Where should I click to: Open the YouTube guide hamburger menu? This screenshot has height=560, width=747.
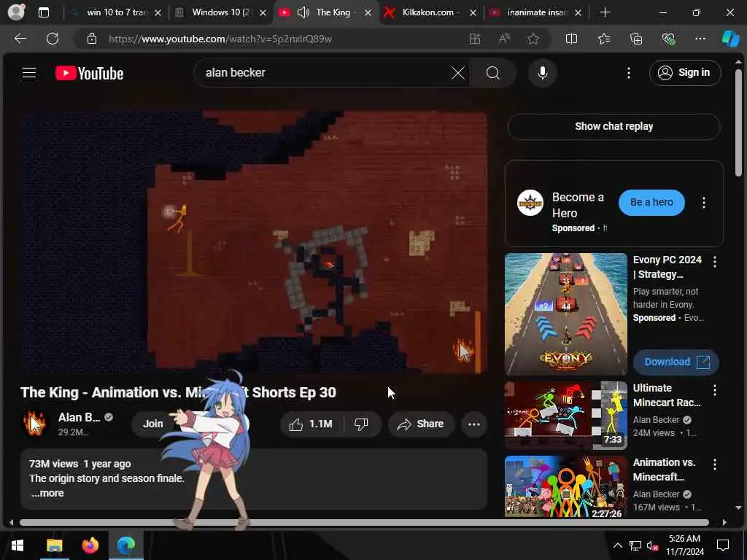[29, 73]
